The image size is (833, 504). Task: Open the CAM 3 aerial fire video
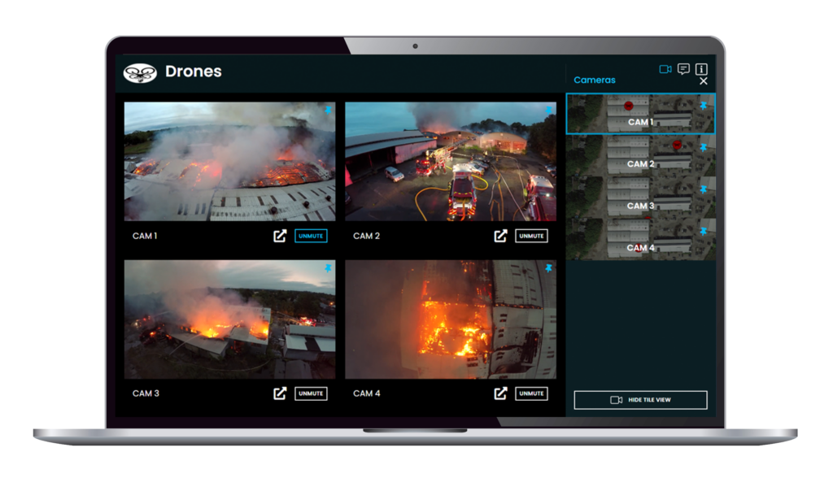tap(229, 319)
